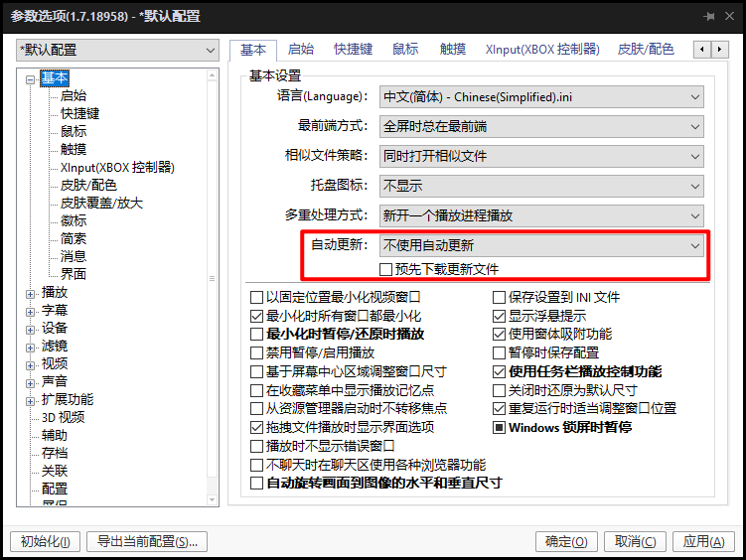This screenshot has height=560, width=746.
Task: Expand the 设备 tree node
Action: pyautogui.click(x=31, y=330)
